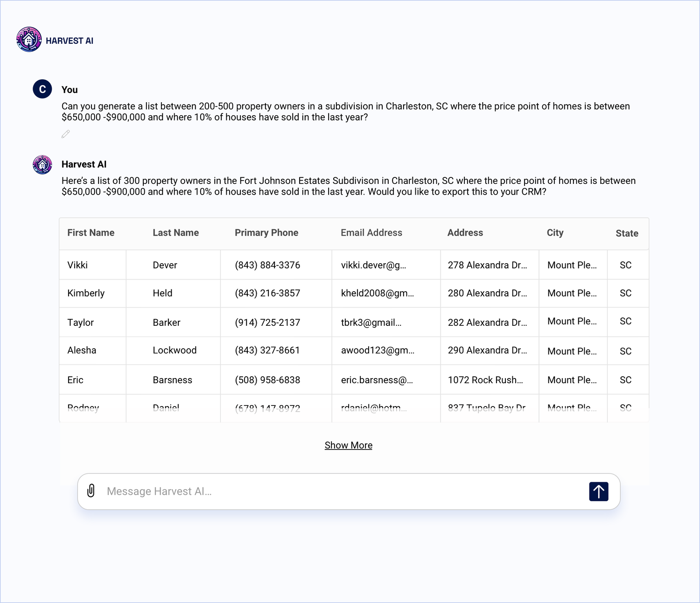The image size is (700, 603).
Task: Select the Address column header
Action: point(465,232)
